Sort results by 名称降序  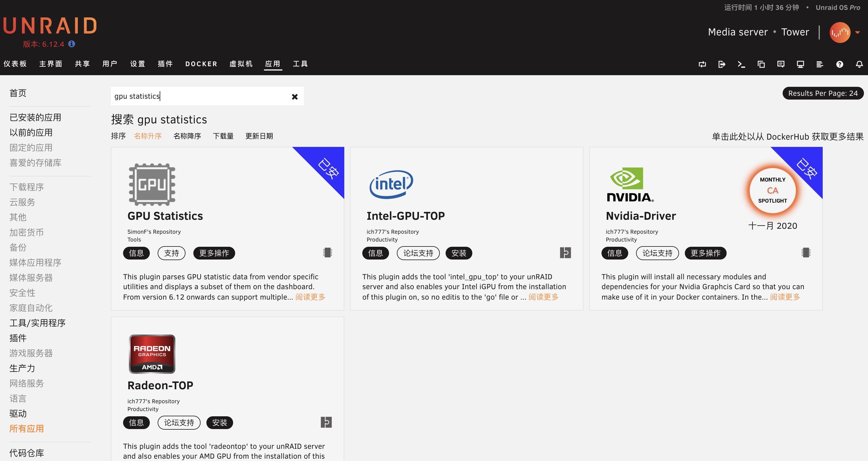(187, 136)
